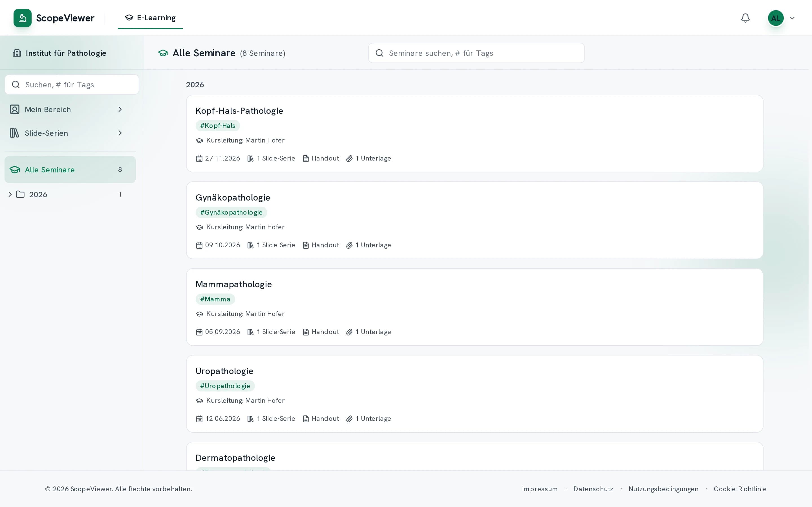The height and width of the screenshot is (507, 812).
Task: Click the AL user avatar
Action: pyautogui.click(x=776, y=18)
